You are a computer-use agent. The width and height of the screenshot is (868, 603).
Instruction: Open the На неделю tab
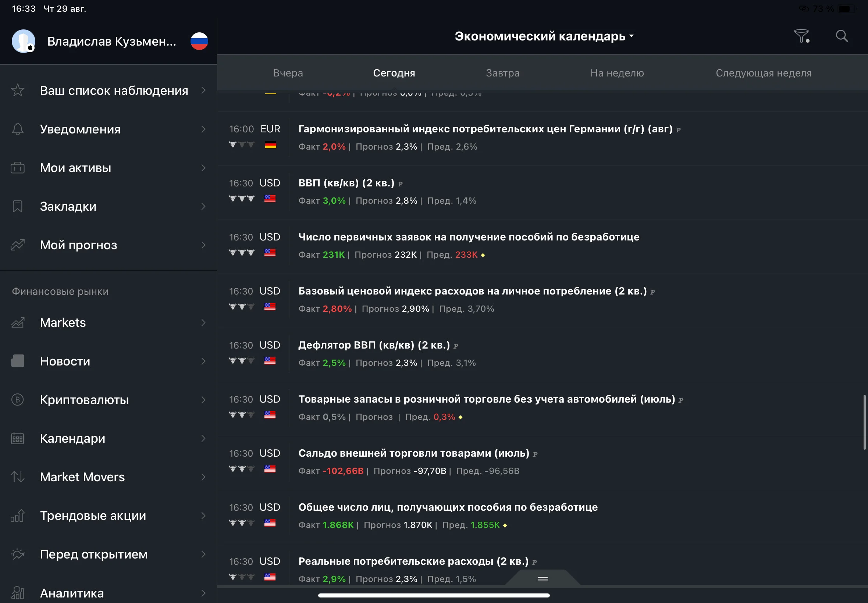coord(617,73)
